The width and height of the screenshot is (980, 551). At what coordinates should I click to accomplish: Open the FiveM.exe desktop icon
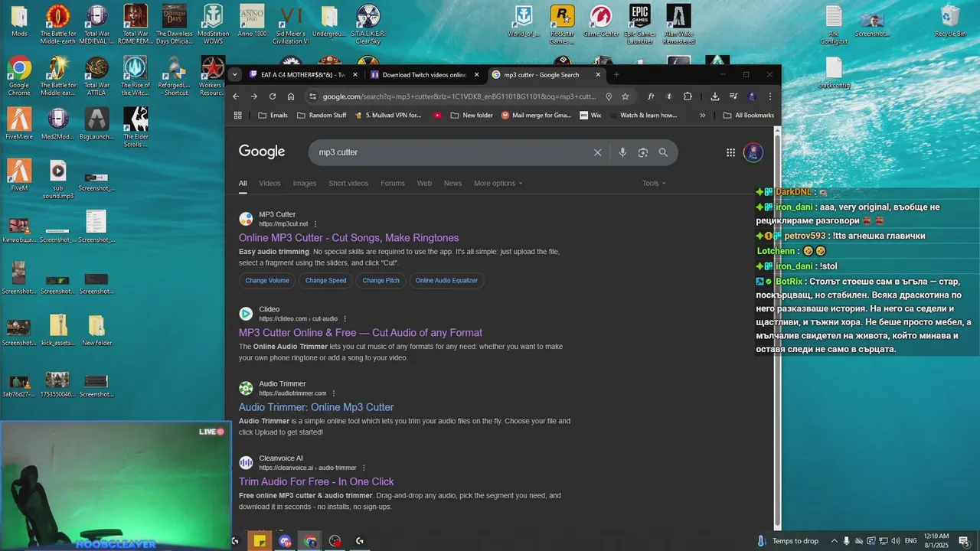(x=19, y=124)
